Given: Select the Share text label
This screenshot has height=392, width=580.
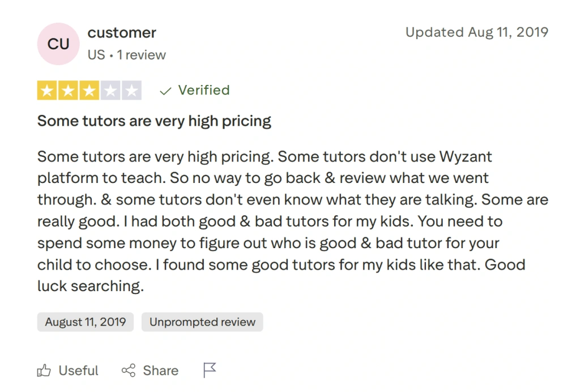Looking at the screenshot, I should [160, 370].
